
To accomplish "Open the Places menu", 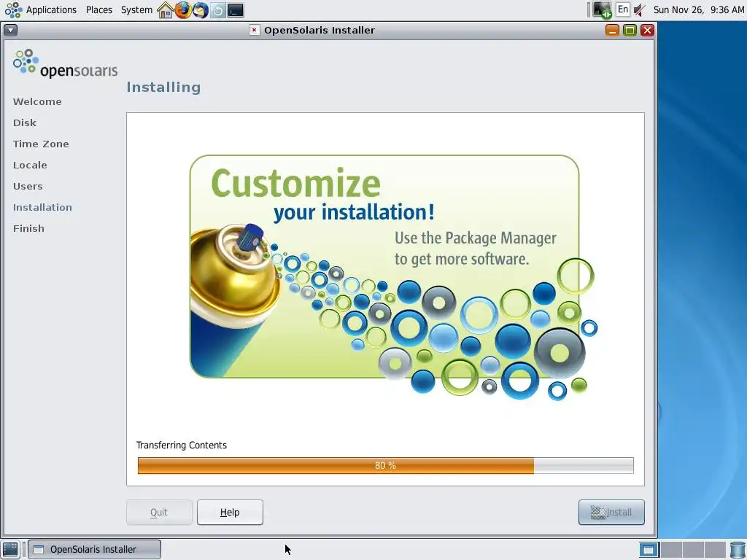I will pyautogui.click(x=99, y=9).
